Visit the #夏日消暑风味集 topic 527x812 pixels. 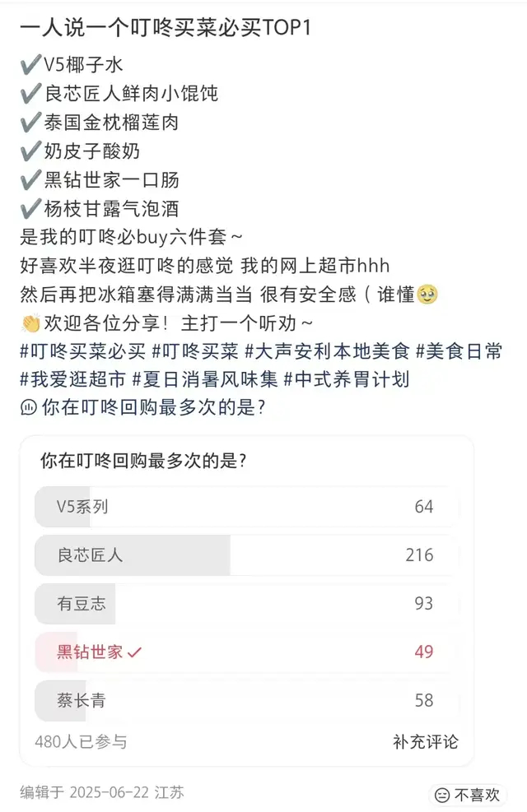(203, 379)
